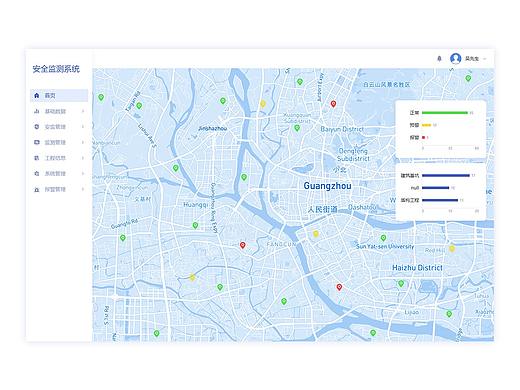
Task: Click the 安全监测系统 title
Action: click(56, 69)
